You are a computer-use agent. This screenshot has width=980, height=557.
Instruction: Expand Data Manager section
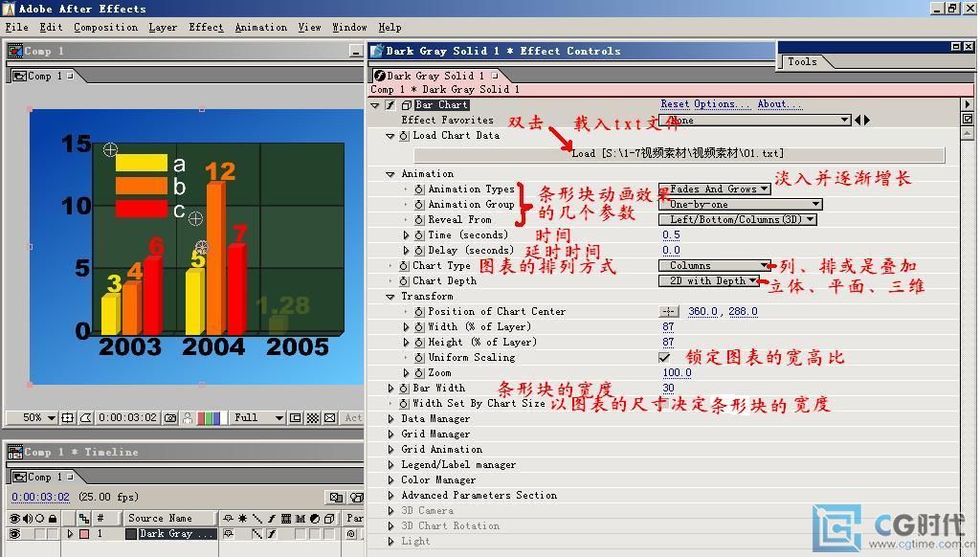391,419
